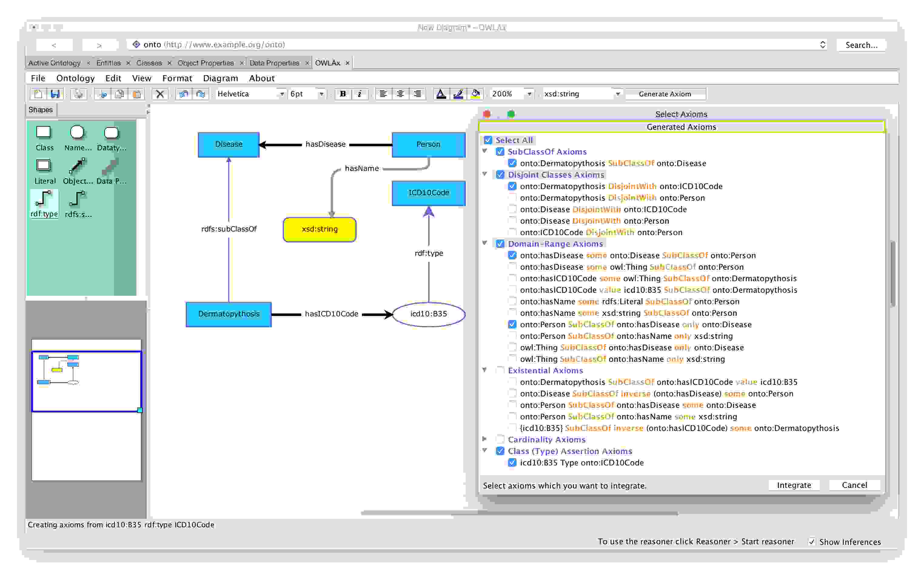The image size is (924, 580).
Task: Click the Undo toolbar icon
Action: pos(184,94)
